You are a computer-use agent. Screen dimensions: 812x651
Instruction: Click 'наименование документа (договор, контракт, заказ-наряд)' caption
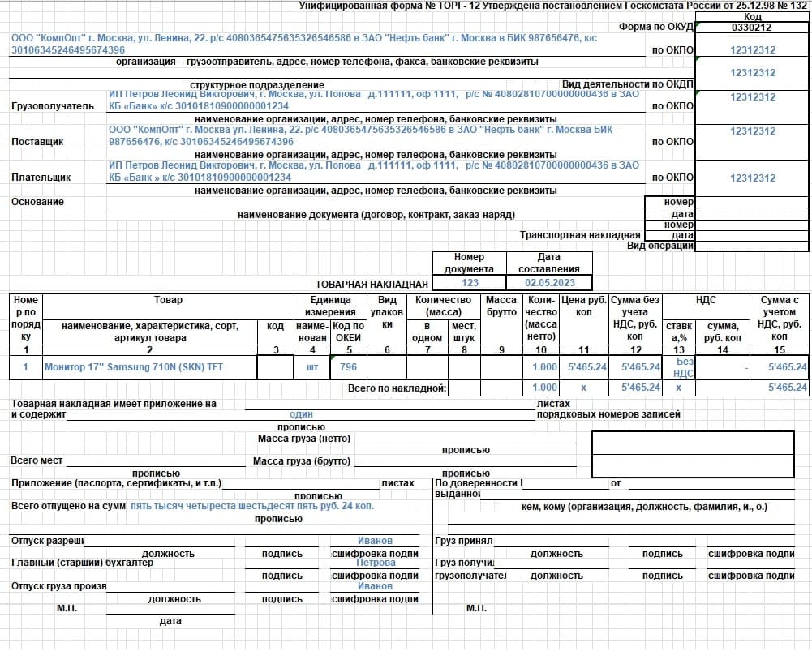pyautogui.click(x=376, y=214)
